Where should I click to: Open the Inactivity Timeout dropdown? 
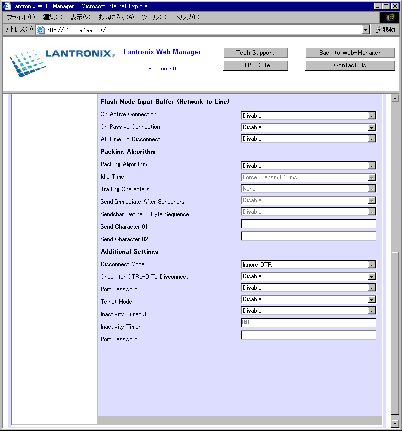click(308, 311)
